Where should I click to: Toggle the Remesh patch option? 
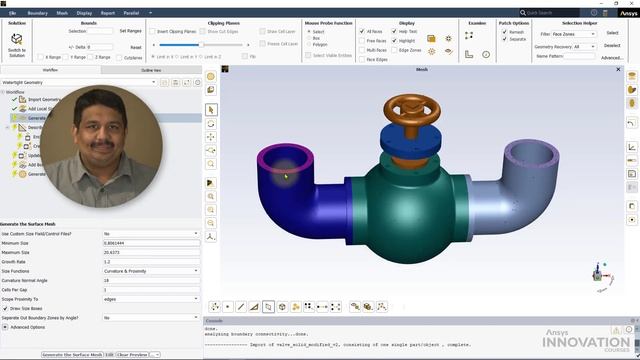pos(504,32)
